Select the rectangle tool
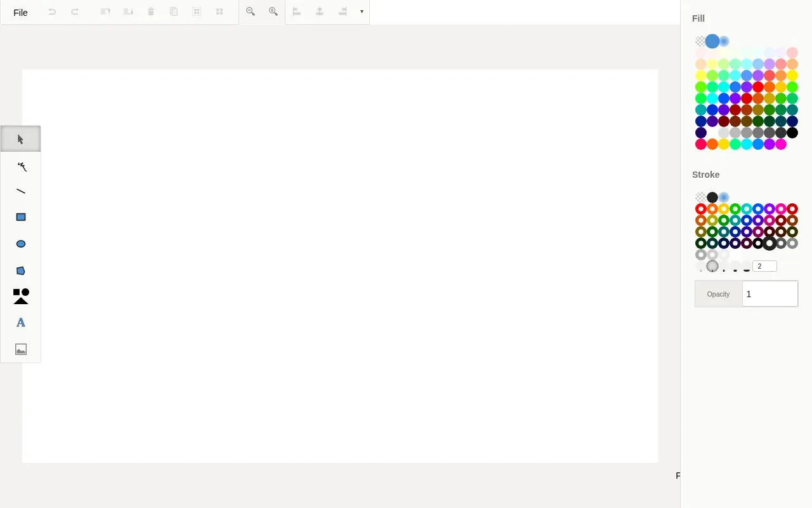The height and width of the screenshot is (508, 812). (x=21, y=217)
